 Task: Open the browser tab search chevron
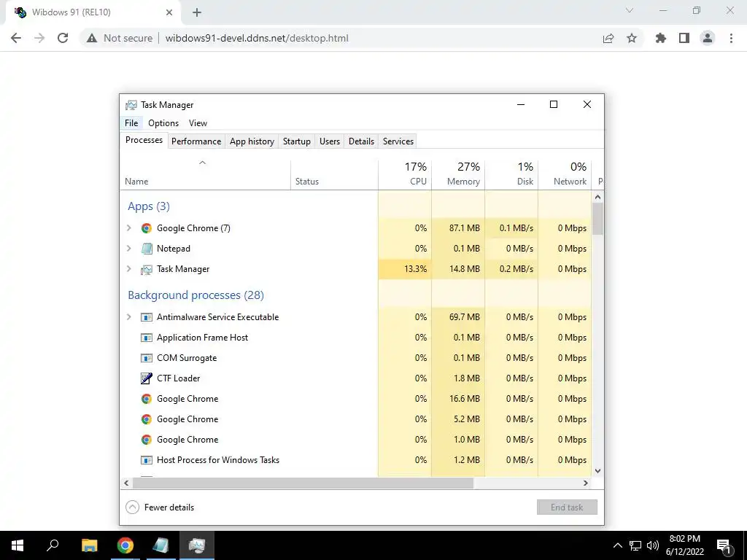coord(630,10)
